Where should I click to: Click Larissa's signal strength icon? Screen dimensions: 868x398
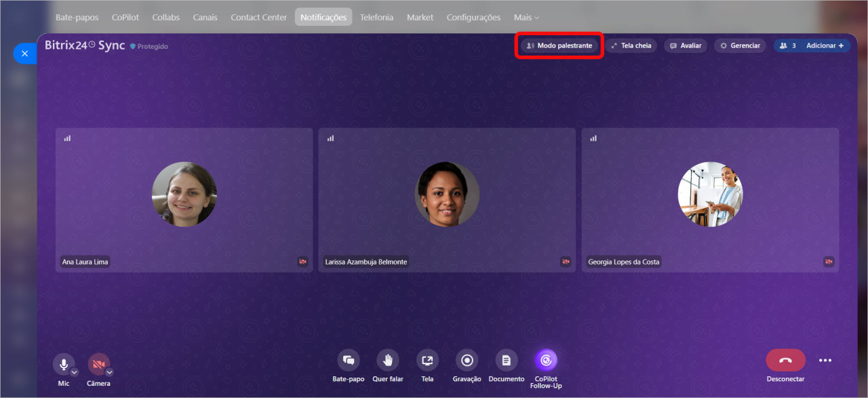click(x=330, y=138)
